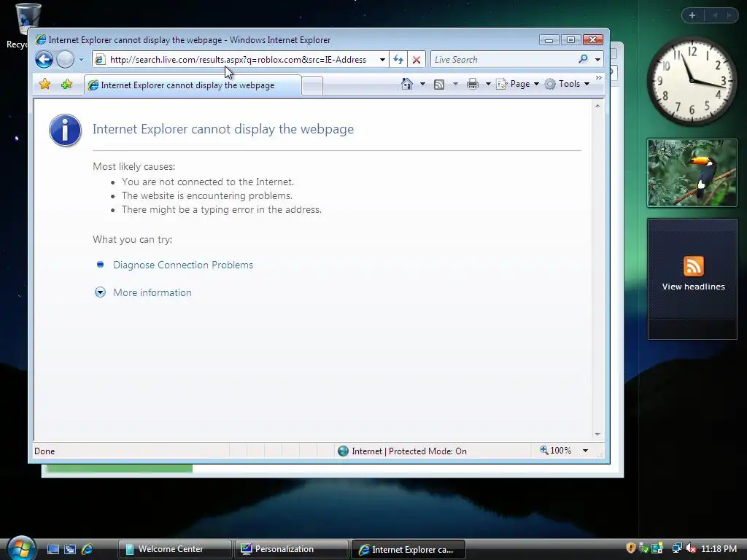Maximize the Internet Explorer window

570,40
